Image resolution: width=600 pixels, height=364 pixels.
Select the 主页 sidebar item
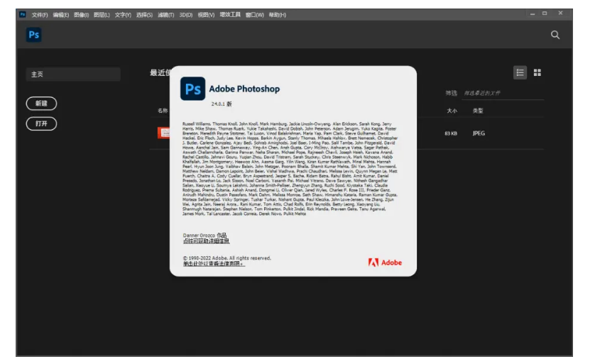(73, 75)
